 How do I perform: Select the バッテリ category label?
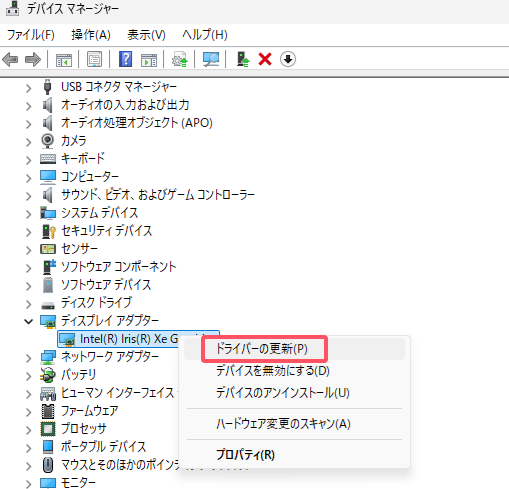coord(79,375)
